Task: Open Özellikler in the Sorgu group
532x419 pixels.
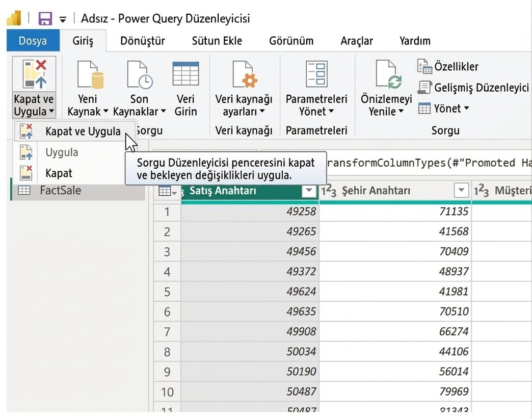Action: pyautogui.click(x=448, y=66)
